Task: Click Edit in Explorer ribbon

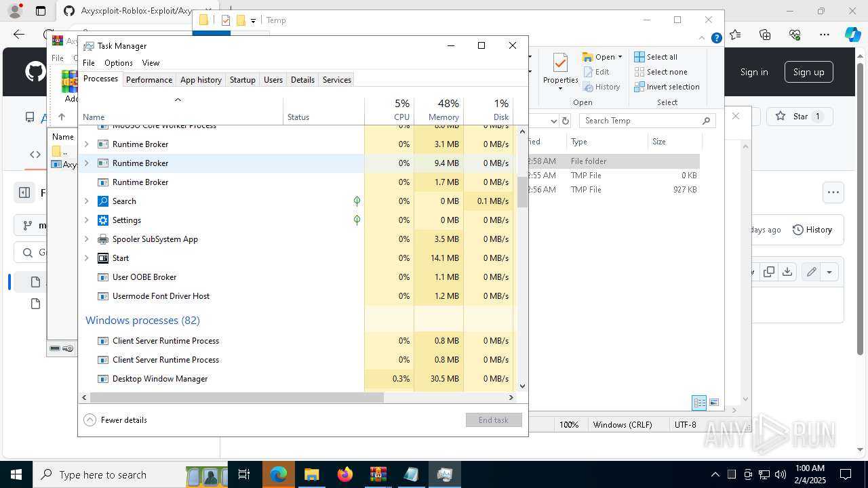Action: coord(596,72)
